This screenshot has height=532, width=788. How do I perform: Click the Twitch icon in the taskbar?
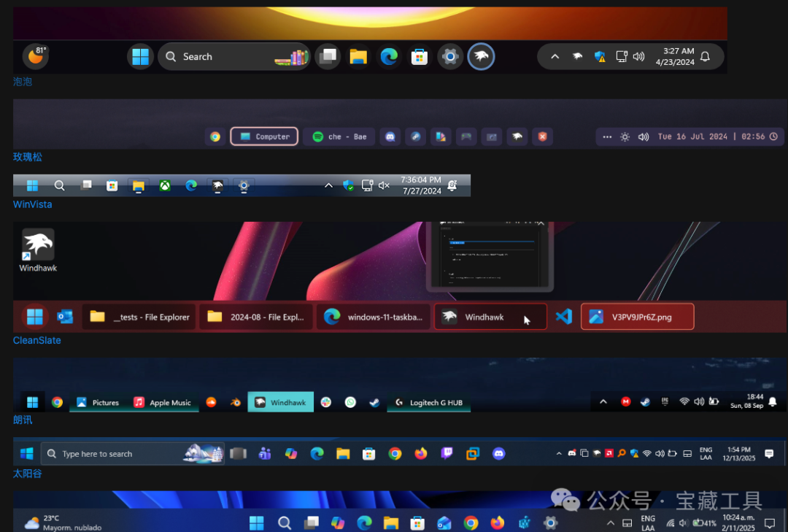[447, 454]
